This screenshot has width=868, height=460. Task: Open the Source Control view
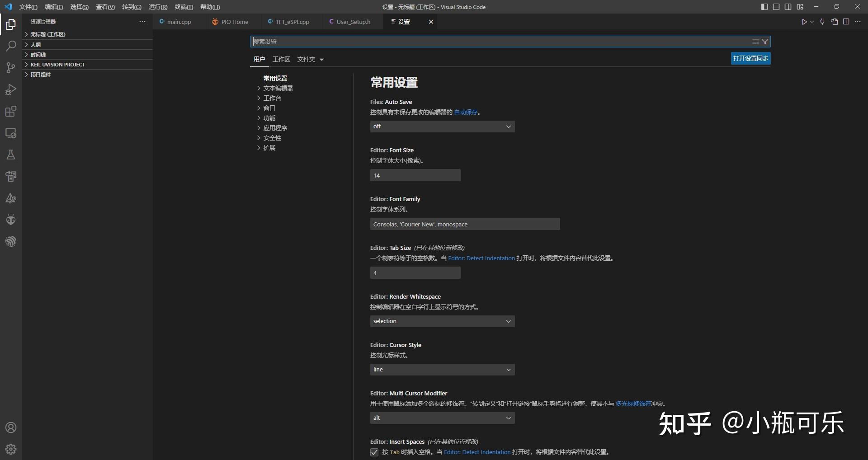11,68
